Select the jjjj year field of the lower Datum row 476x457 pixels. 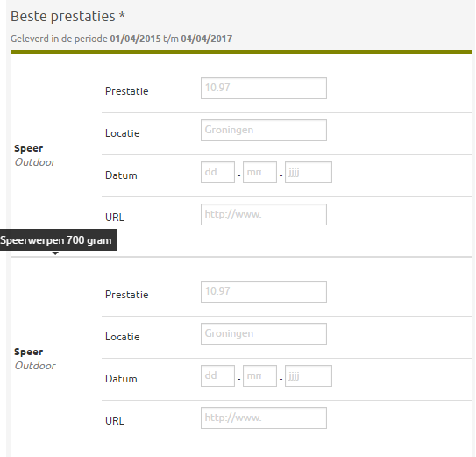click(309, 376)
